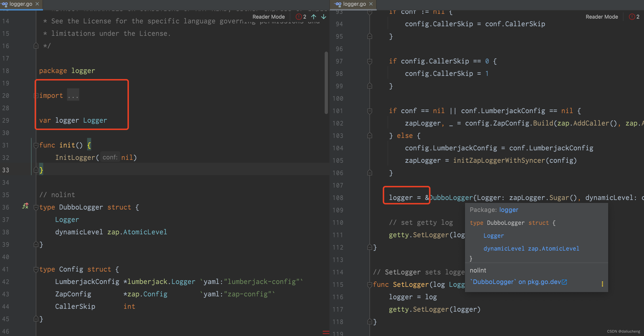This screenshot has width=644, height=336.
Task: Click fold end marker on line 39
Action: (36, 244)
